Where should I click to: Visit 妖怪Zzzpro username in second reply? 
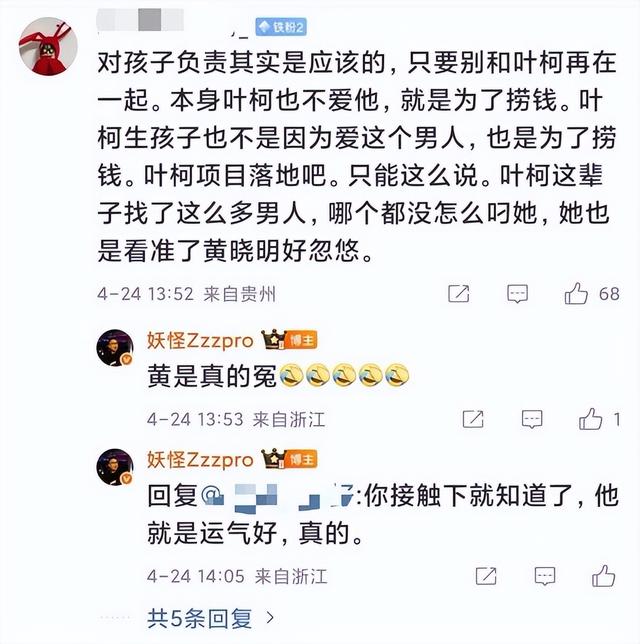coord(200,460)
